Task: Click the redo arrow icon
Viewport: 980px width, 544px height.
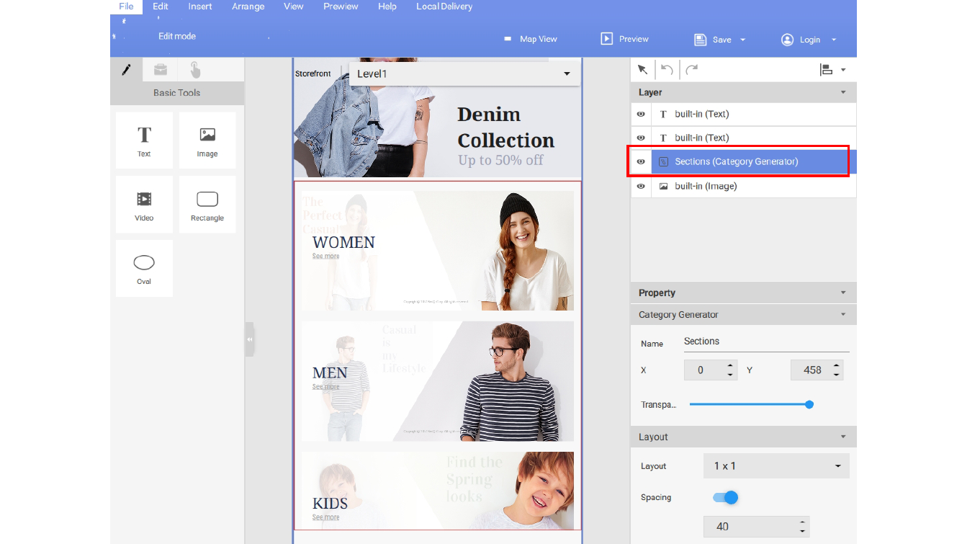Action: pyautogui.click(x=691, y=70)
